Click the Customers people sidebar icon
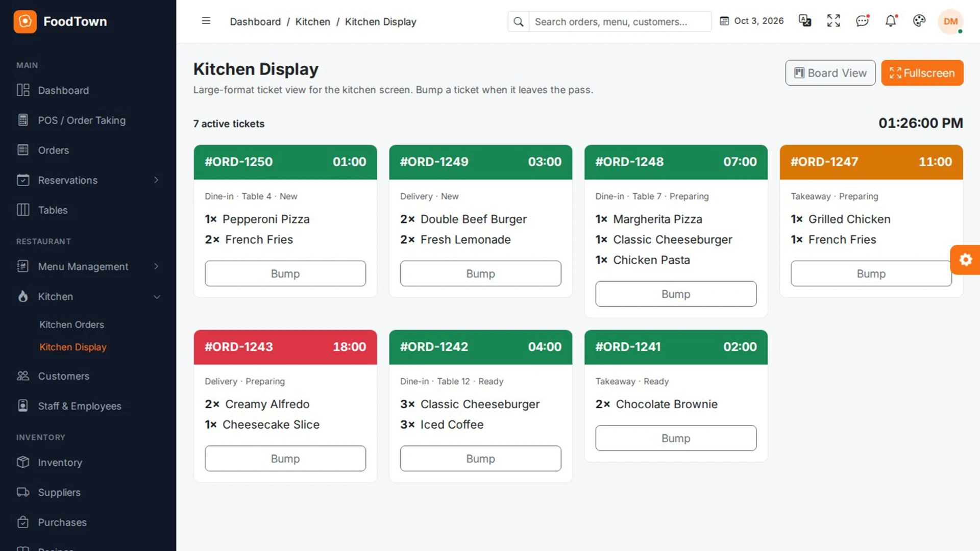This screenshot has height=551, width=980. click(23, 376)
